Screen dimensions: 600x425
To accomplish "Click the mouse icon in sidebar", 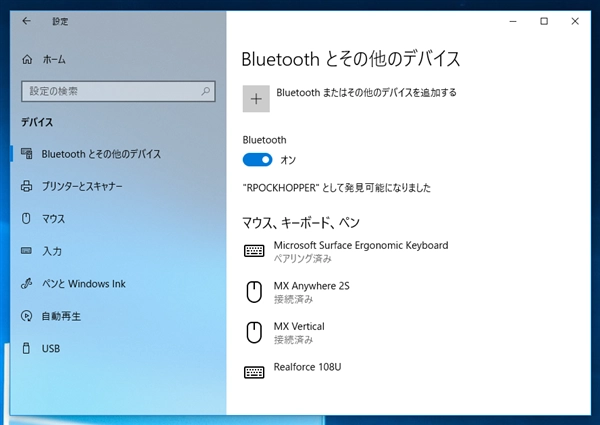I will pos(26,218).
